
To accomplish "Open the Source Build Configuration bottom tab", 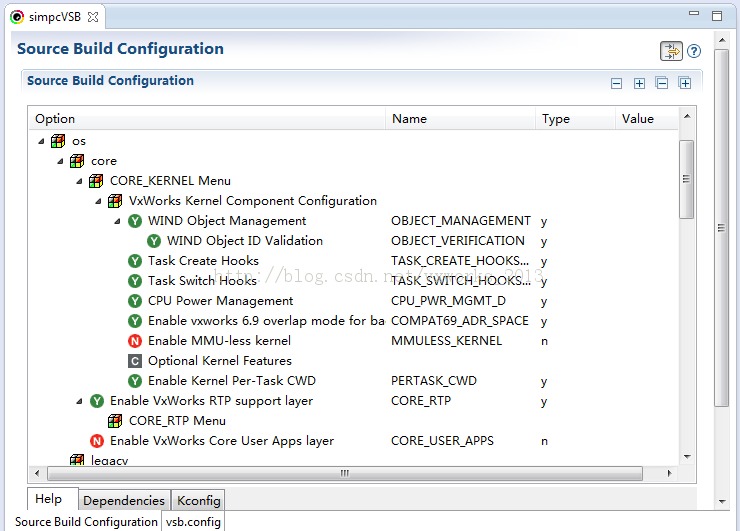I will coord(86,522).
